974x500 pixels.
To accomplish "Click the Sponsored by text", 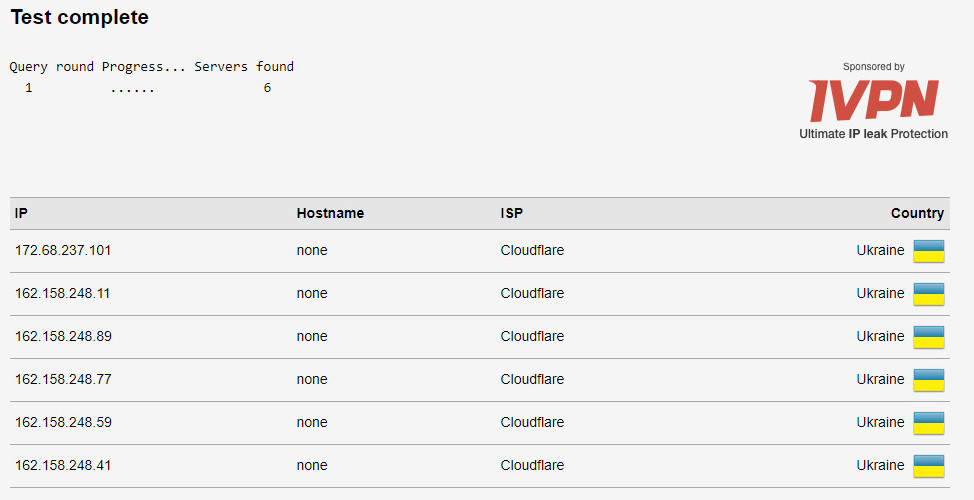I will coord(873,66).
